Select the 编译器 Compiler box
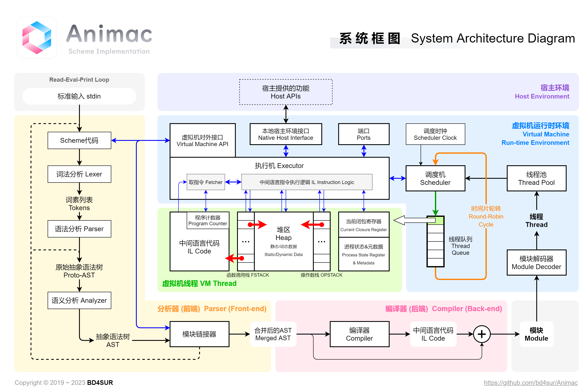The image size is (582, 392). pyautogui.click(x=359, y=334)
